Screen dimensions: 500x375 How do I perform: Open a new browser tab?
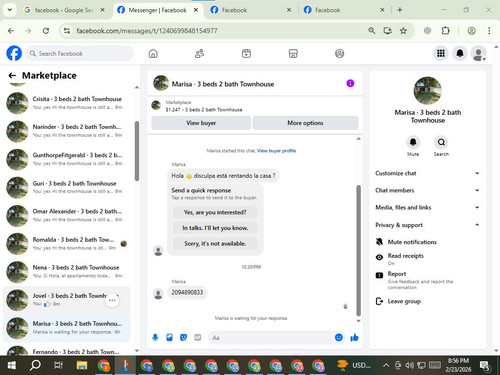tap(400, 10)
